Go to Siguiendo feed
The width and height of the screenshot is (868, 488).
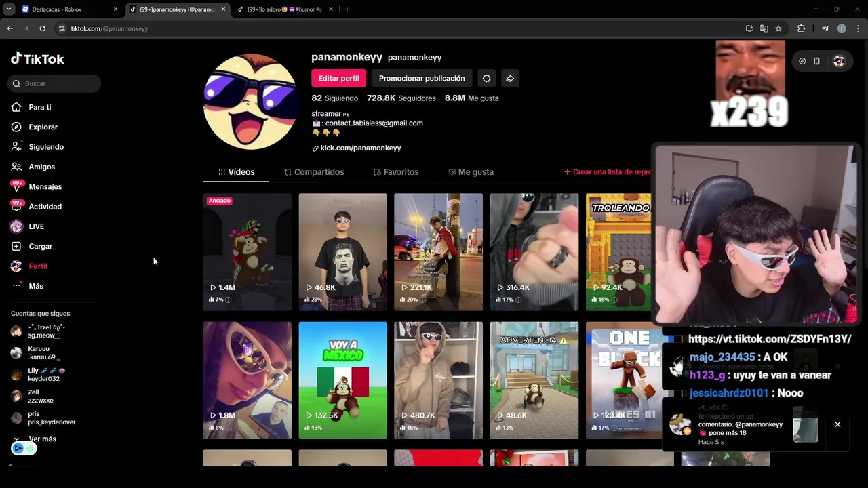coord(45,147)
